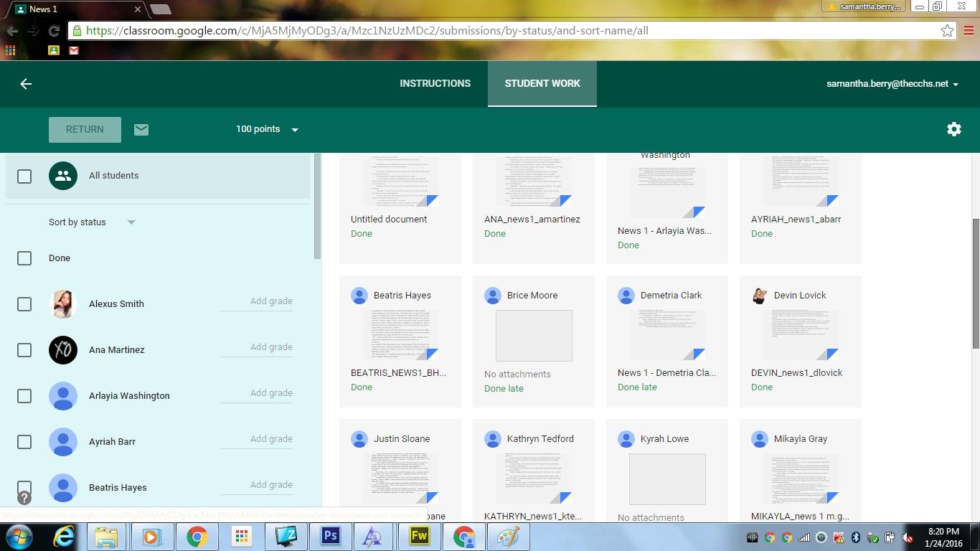Open the Untitled document thumbnail
980x551 pixels.
400,181
